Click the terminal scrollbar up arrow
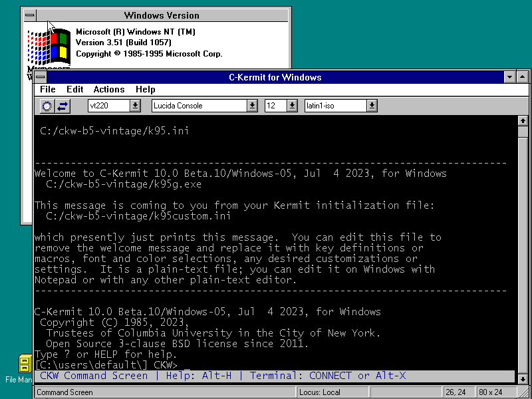 (523, 120)
